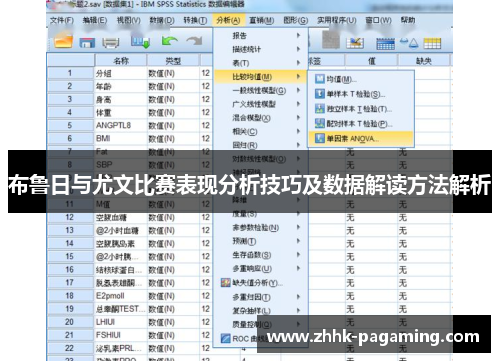The image size is (500, 362).
Task: Click the green undo arrow icon
Action: pyautogui.click(x=169, y=41)
